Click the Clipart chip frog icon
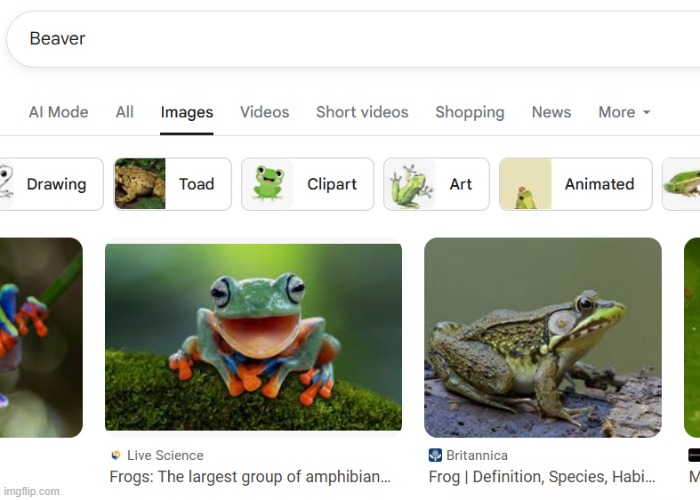This screenshot has height=500, width=700. coord(267,184)
